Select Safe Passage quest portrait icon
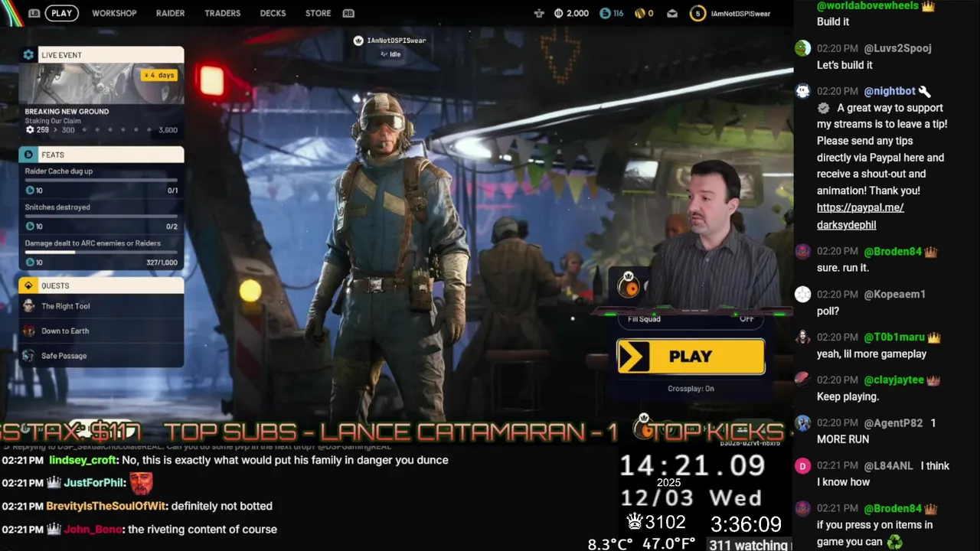 [x=28, y=356]
